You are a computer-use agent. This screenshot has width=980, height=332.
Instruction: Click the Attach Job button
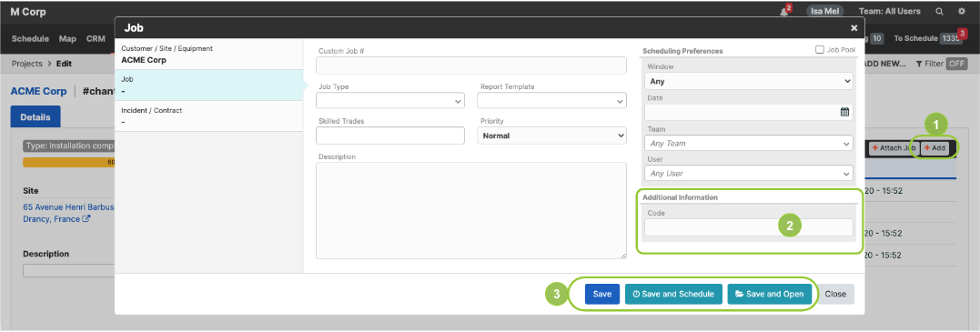point(894,148)
